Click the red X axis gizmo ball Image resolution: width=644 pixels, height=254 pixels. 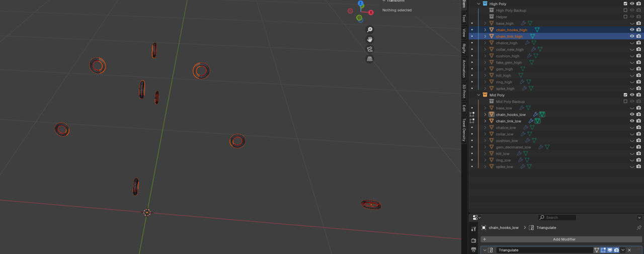371,13
